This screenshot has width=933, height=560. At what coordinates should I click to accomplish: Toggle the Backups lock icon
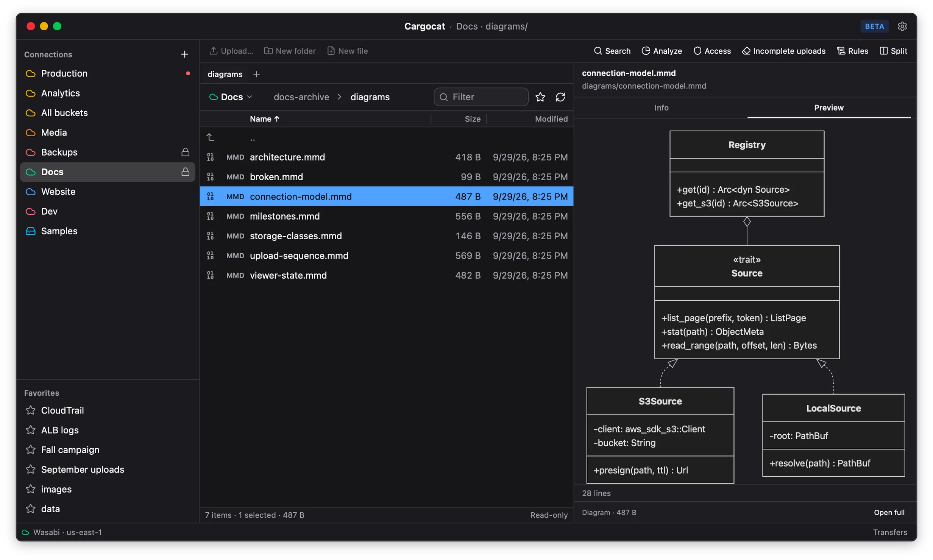click(x=185, y=152)
